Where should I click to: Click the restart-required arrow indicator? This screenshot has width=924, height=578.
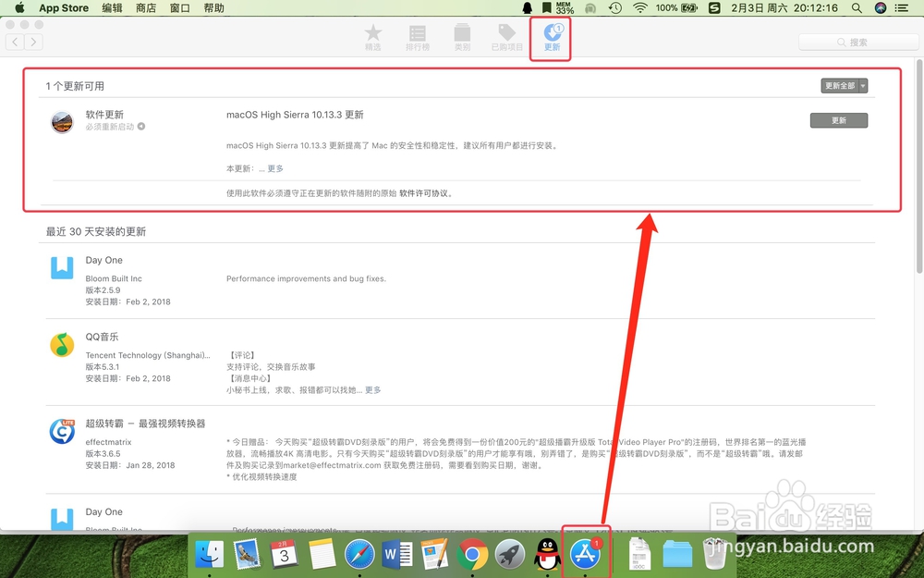point(141,126)
